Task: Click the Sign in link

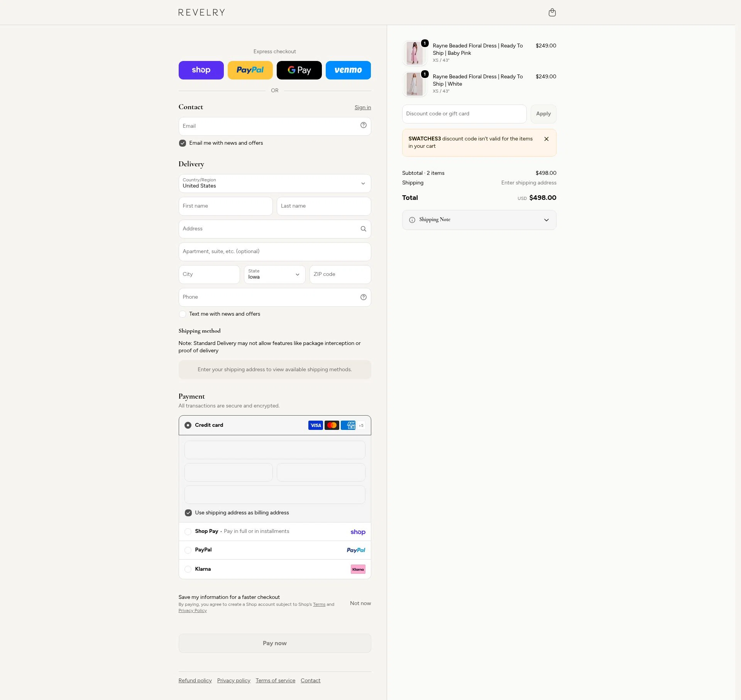Action: [x=362, y=107]
